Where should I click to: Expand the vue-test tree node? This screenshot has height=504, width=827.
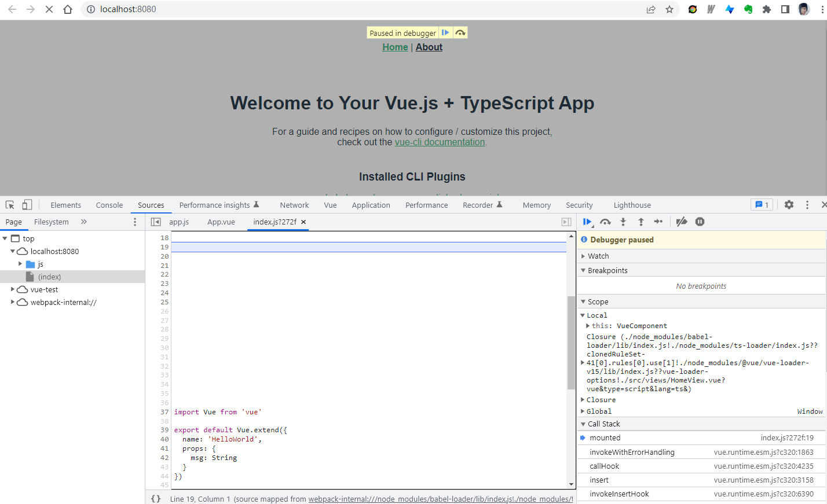click(13, 289)
